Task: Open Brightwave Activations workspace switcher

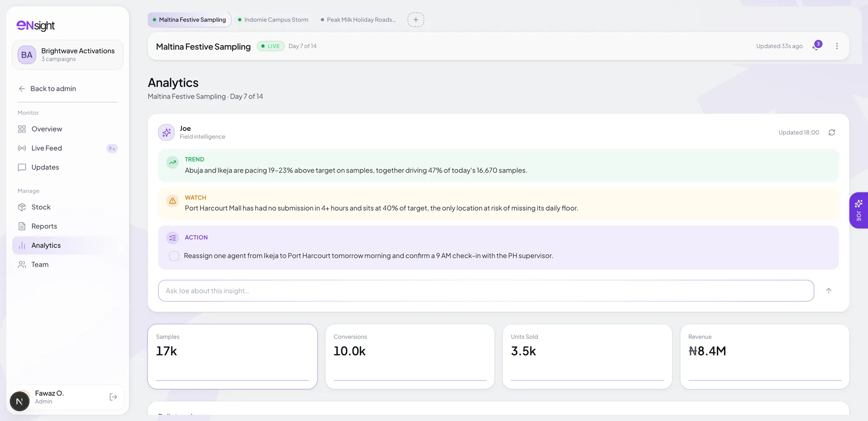Action: pos(68,55)
